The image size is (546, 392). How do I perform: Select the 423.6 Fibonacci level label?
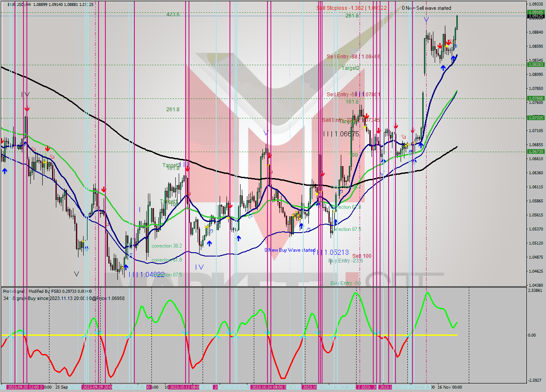173,14
